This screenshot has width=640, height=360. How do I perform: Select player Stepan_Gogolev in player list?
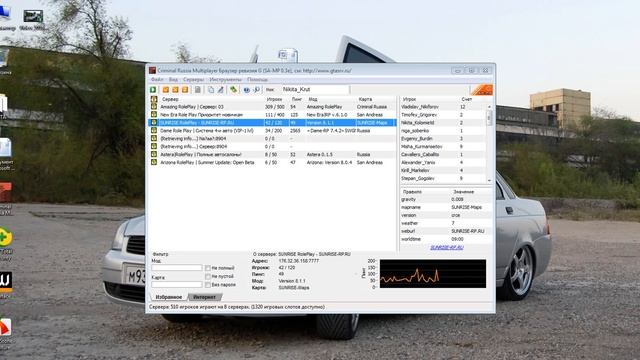coord(443,178)
